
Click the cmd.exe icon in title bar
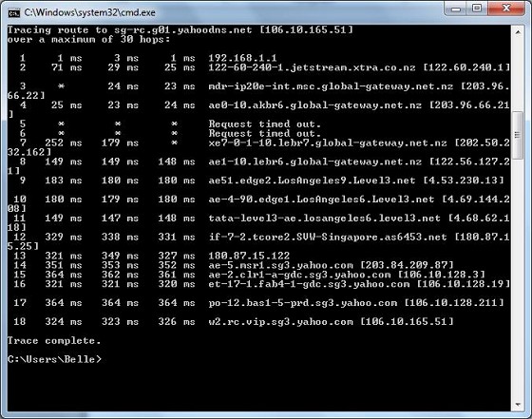[14, 13]
